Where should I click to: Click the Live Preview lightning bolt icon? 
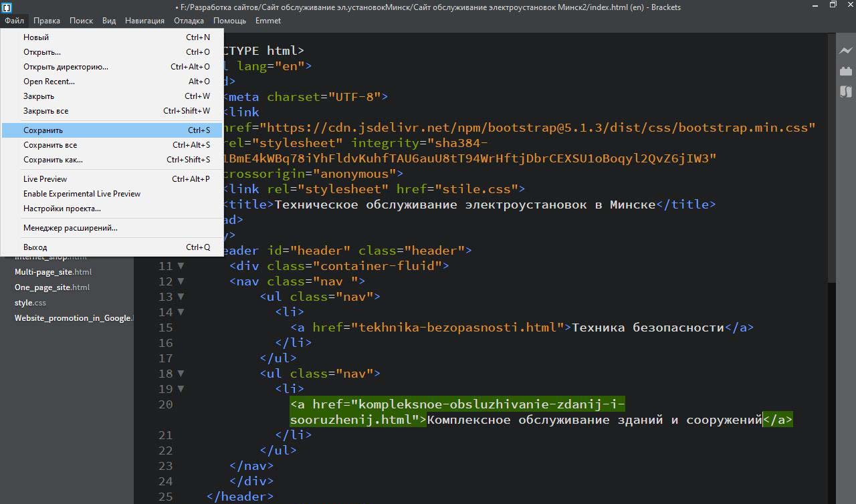pyautogui.click(x=845, y=50)
